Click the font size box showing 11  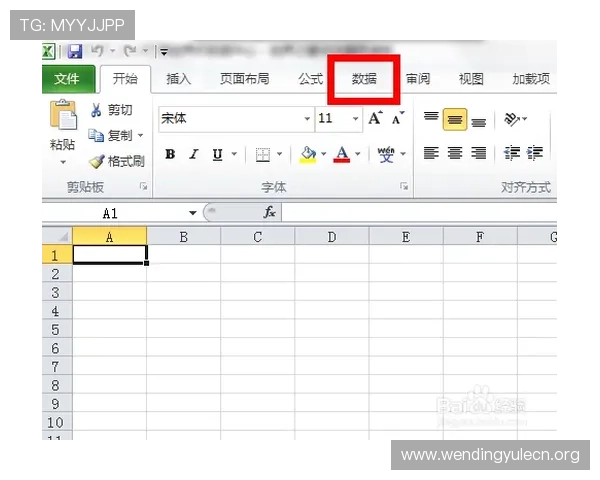point(333,119)
